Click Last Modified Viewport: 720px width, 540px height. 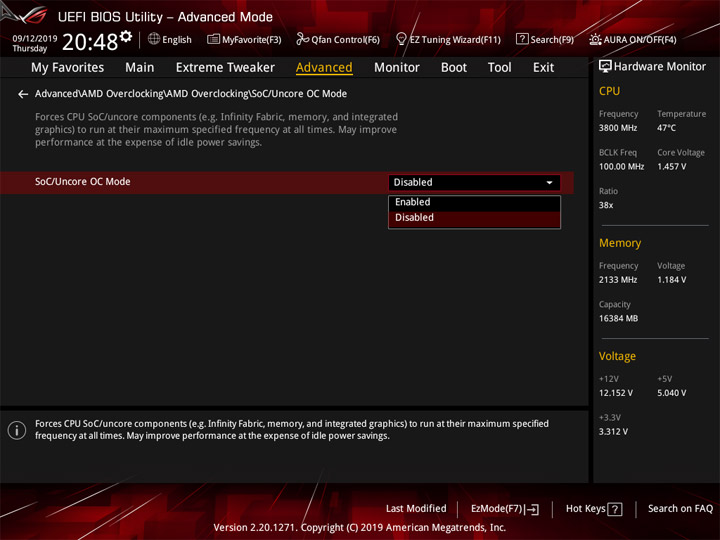[x=416, y=509]
